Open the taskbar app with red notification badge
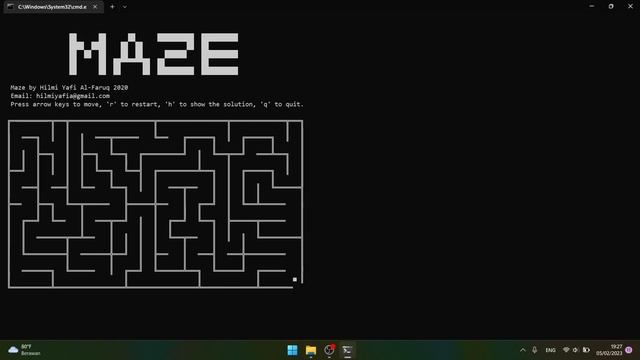This screenshot has height=360, width=640. pyautogui.click(x=329, y=350)
